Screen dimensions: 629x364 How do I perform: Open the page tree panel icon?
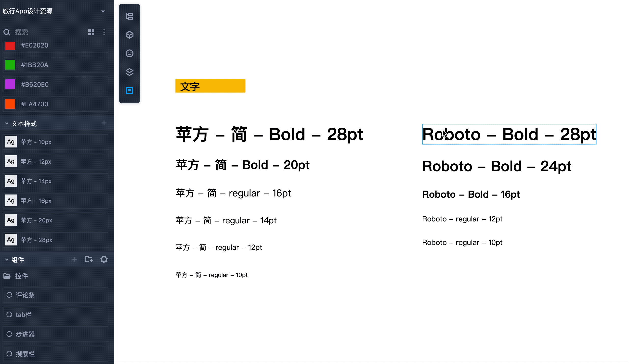point(129,16)
